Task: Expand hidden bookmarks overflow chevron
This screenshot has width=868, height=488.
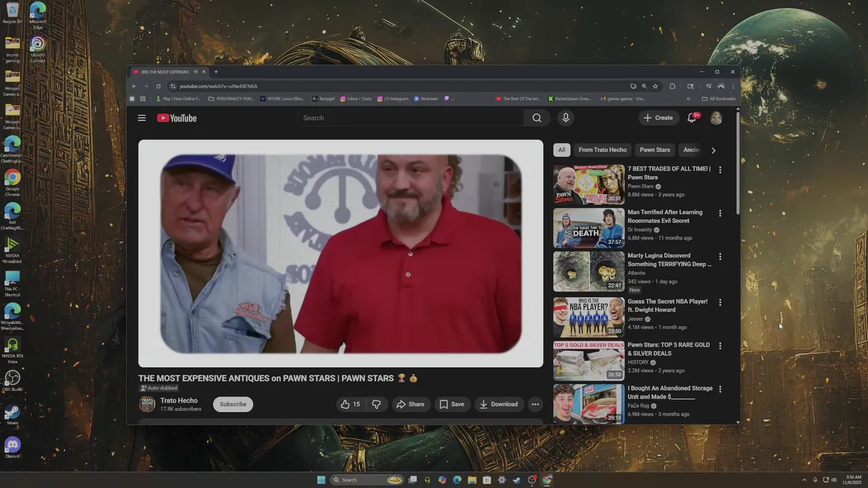Action: coord(688,99)
